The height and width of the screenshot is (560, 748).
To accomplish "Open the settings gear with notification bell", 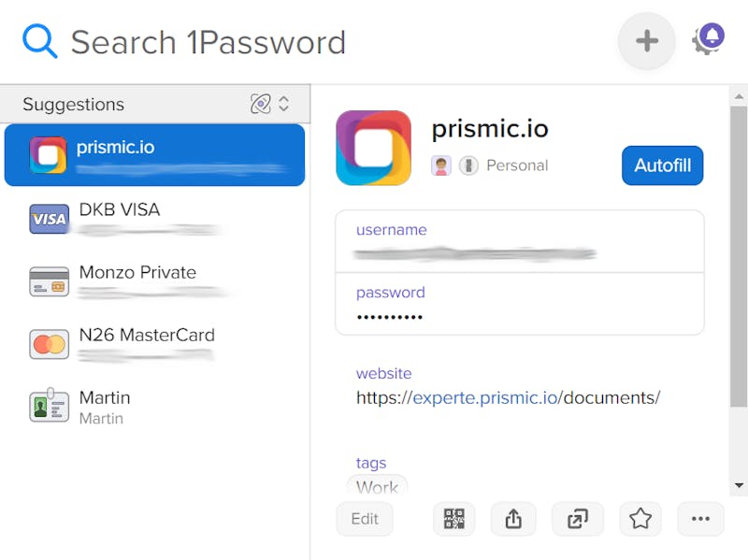I will pos(708,38).
